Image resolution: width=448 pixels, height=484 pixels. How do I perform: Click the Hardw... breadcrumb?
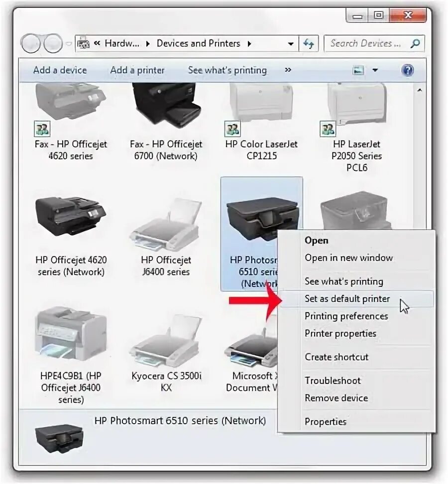point(122,43)
